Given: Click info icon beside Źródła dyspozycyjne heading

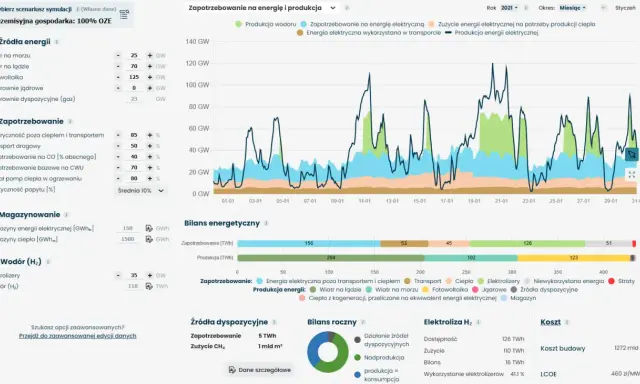Looking at the screenshot, I should [x=274, y=322].
